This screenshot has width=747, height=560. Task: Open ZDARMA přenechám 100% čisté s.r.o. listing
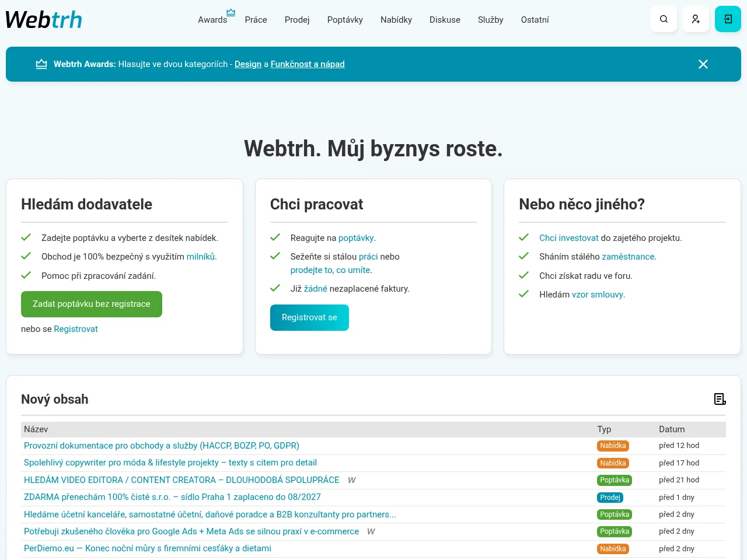pos(172,497)
